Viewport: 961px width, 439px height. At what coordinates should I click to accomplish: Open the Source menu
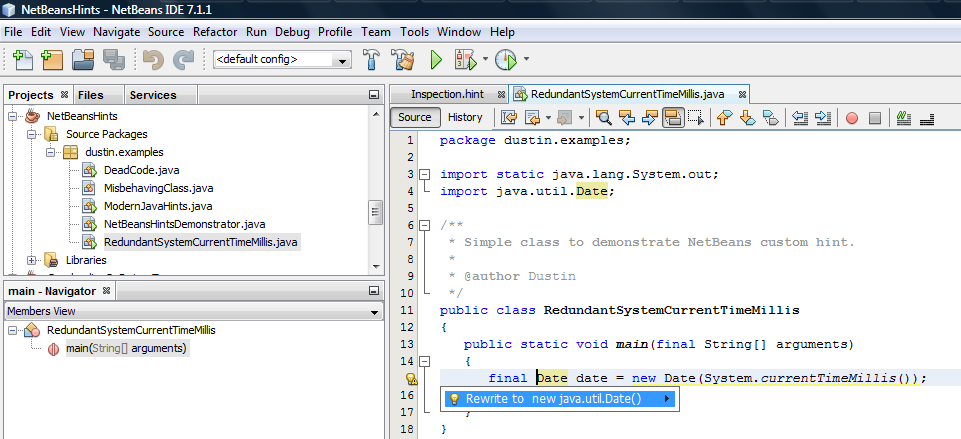coord(166,32)
